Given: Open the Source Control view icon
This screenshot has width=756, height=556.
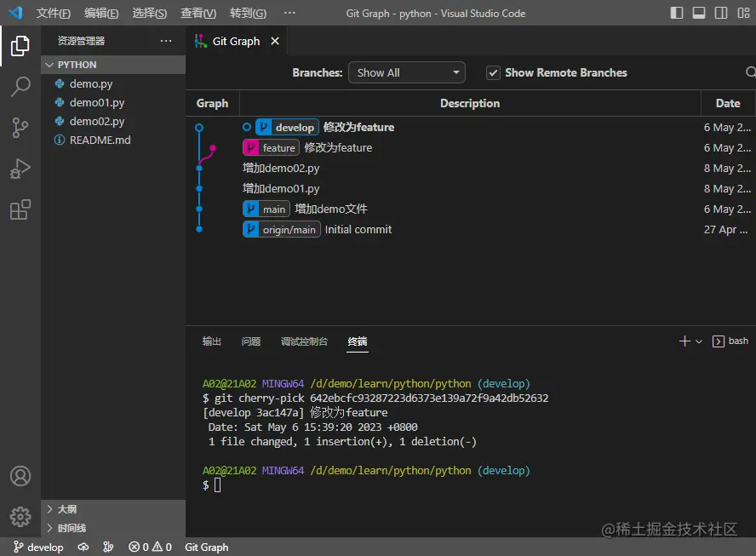Looking at the screenshot, I should (x=20, y=128).
